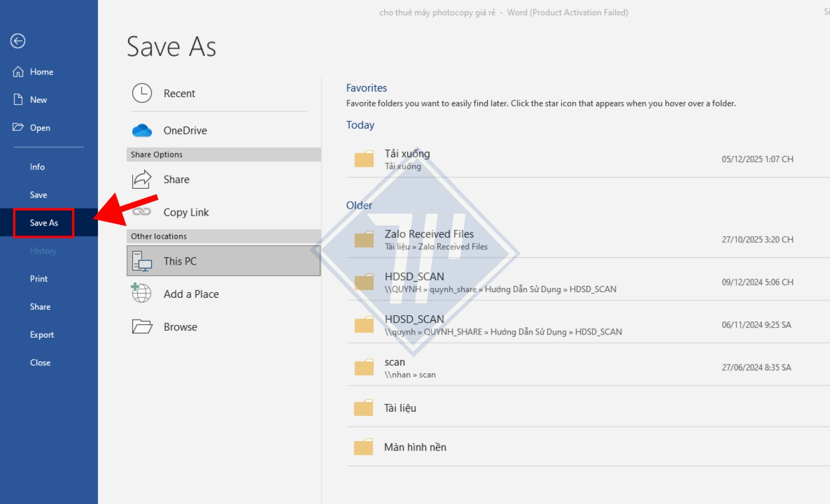The width and height of the screenshot is (830, 504).
Task: Click the back arrow circle icon
Action: pos(17,41)
